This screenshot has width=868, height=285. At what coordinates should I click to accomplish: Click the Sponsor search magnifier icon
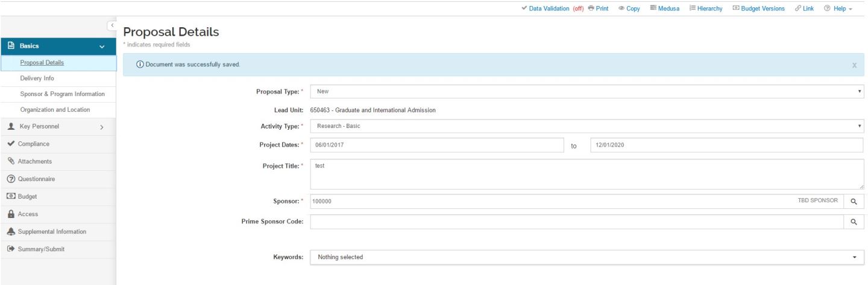click(x=854, y=203)
